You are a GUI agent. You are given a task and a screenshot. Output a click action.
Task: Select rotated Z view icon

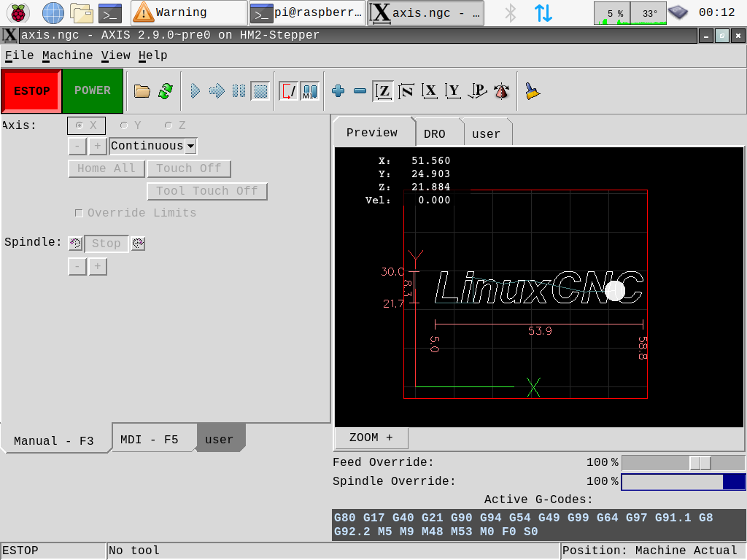406,91
